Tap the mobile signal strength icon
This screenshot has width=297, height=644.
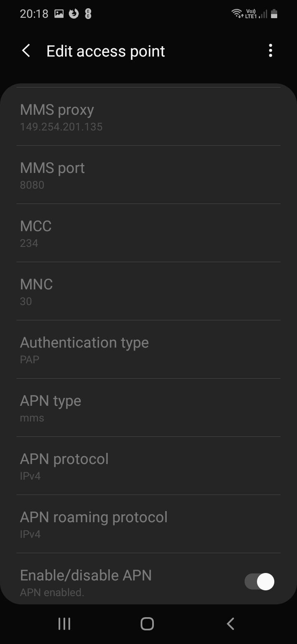click(263, 14)
